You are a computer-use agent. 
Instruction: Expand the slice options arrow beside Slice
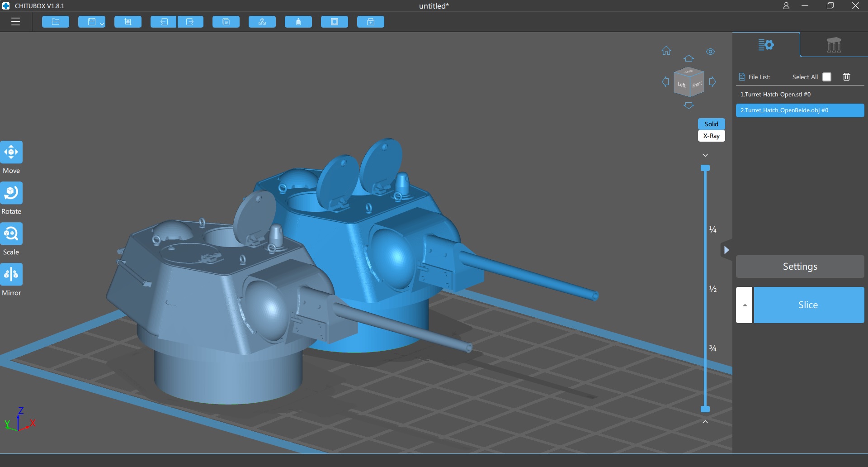pos(744,305)
